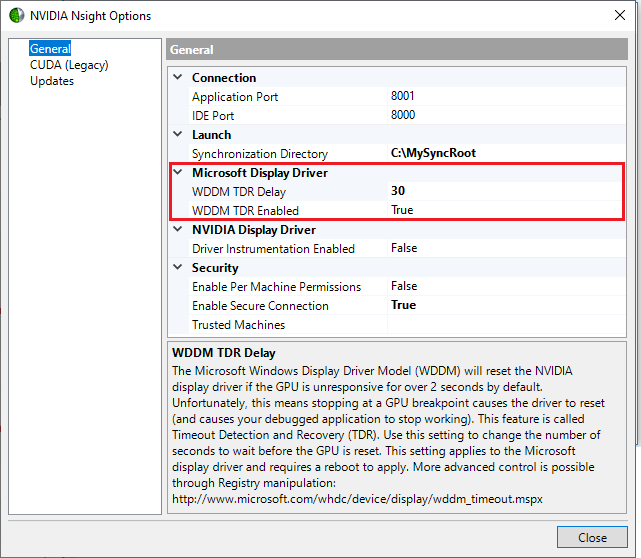The width and height of the screenshot is (641, 558).
Task: Click the NVIDIA Nsight icon in the title bar
Action: pos(16,16)
